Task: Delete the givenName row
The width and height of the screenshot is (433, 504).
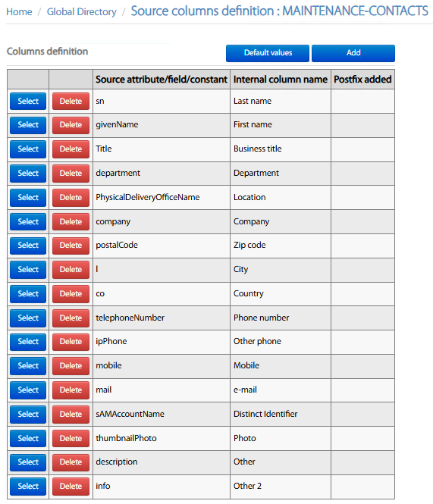Action: pos(71,125)
